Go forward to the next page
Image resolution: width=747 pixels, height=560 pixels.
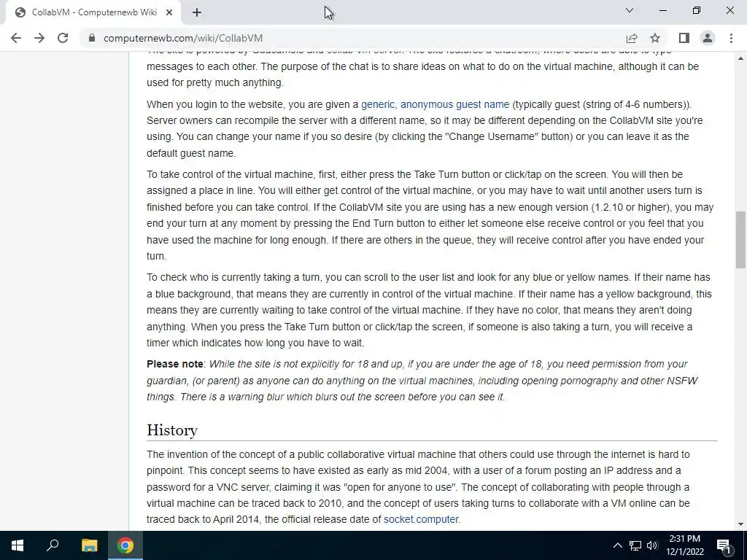39,38
